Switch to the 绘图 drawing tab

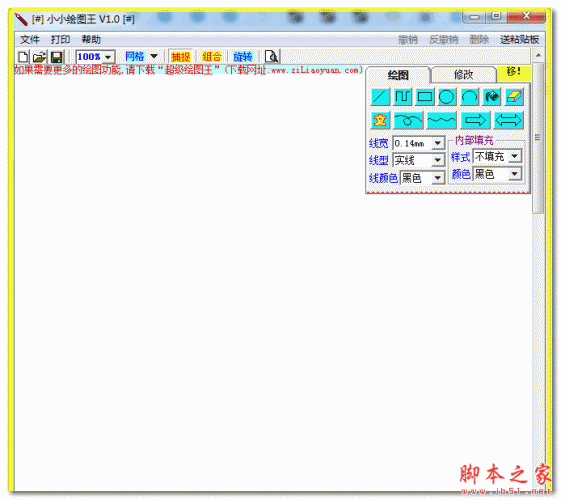tap(398, 75)
